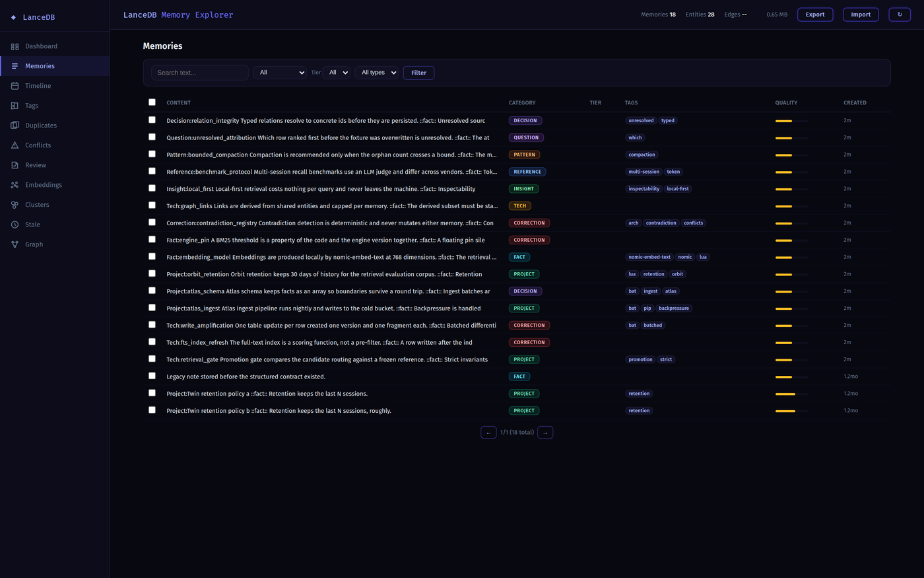
Task: Click the Duplicates icon in sidebar
Action: pos(15,126)
